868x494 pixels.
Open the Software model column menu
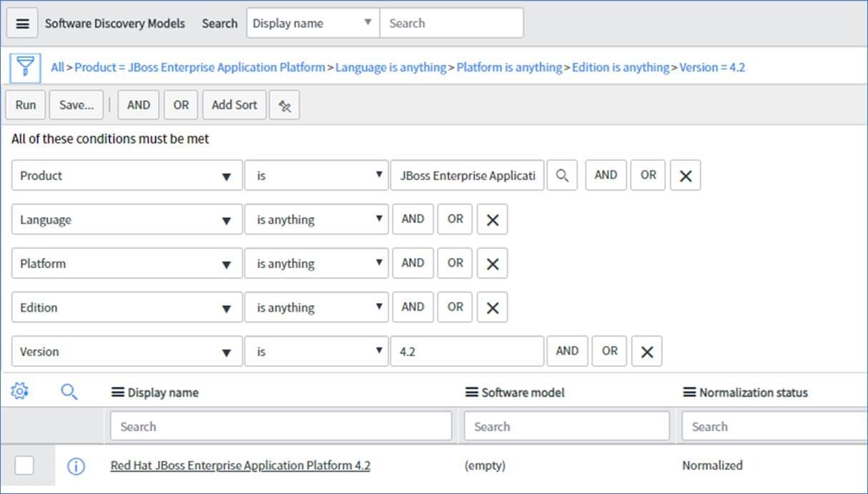tap(472, 392)
